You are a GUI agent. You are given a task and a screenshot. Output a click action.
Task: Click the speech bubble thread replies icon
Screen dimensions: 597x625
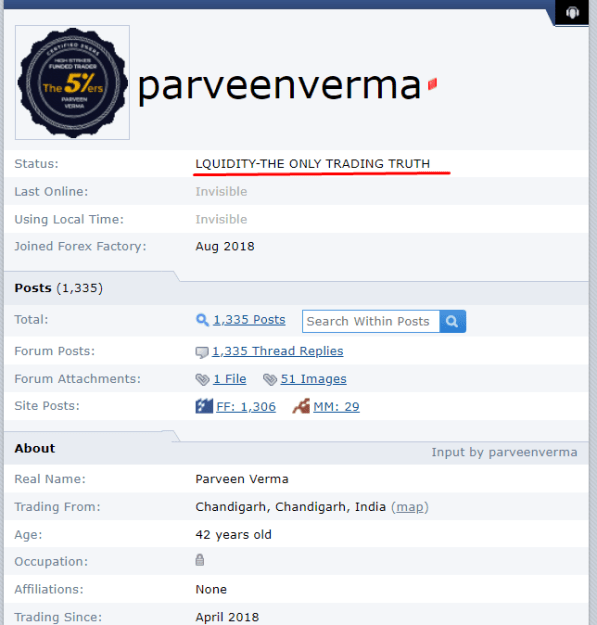pos(202,352)
